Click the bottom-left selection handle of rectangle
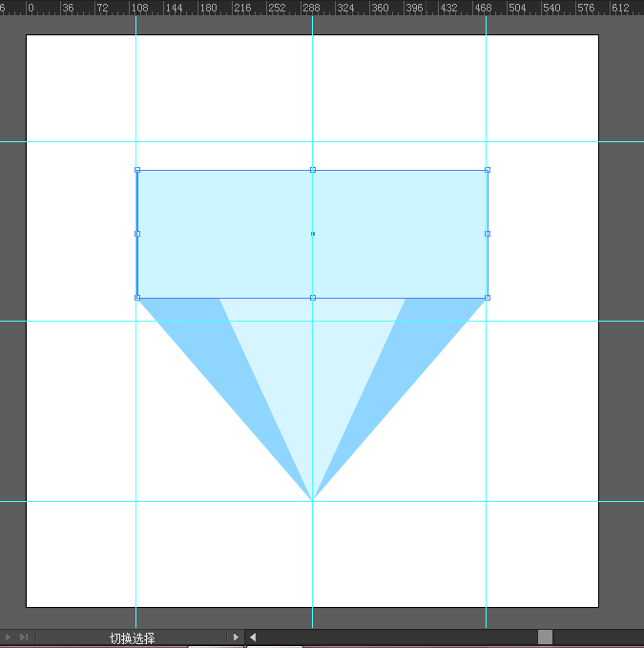 coord(137,298)
